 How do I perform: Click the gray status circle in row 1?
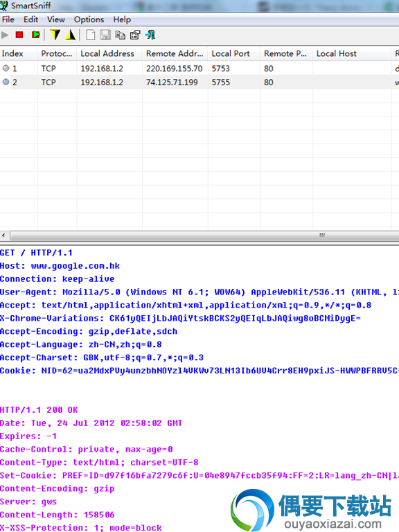click(6, 68)
